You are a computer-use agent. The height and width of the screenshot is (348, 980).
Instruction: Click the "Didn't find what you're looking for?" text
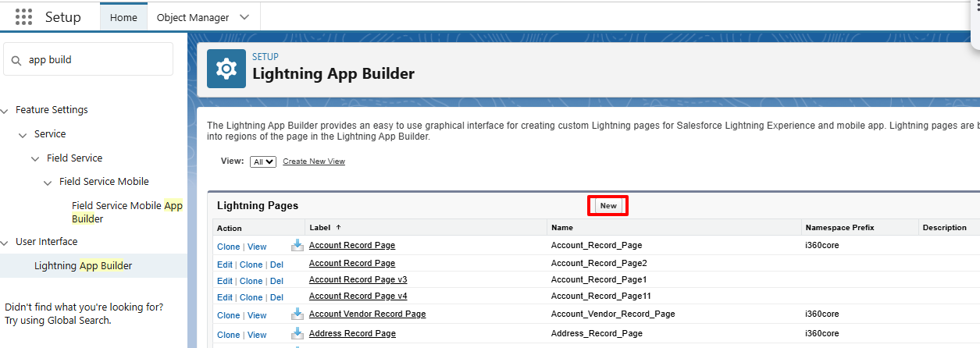point(84,307)
